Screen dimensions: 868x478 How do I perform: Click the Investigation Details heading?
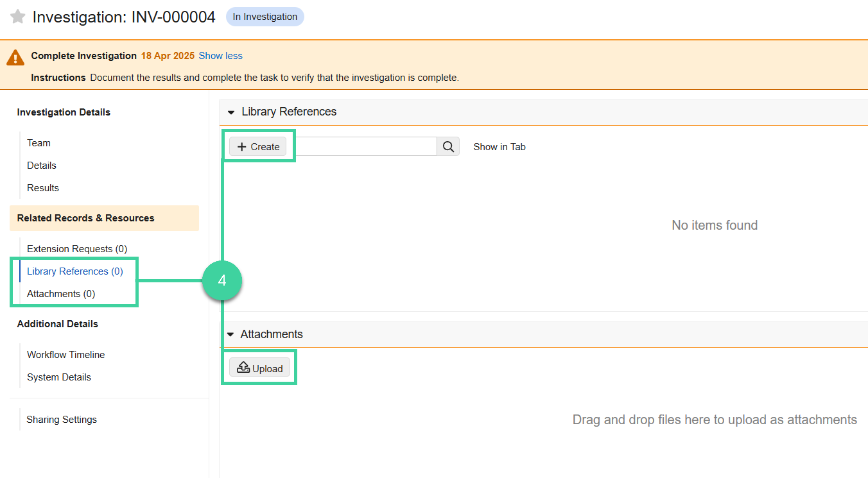click(64, 112)
